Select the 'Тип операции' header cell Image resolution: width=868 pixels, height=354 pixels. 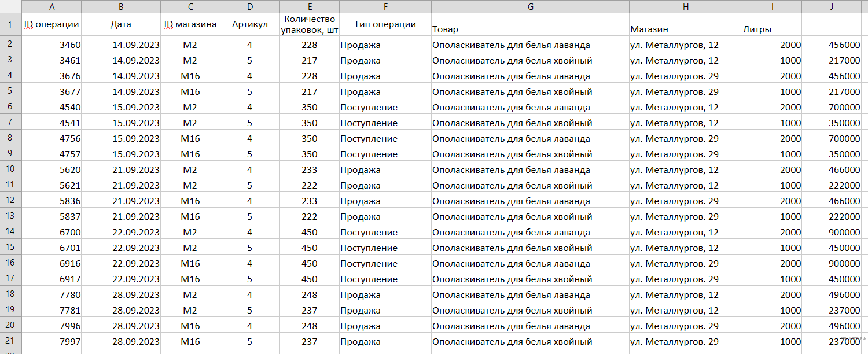coord(385,24)
